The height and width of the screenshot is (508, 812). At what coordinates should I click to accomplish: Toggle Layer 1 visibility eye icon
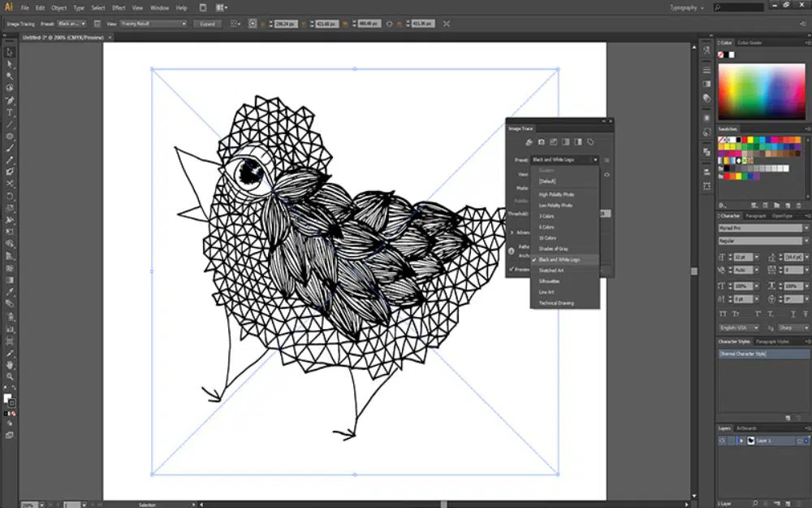point(722,441)
